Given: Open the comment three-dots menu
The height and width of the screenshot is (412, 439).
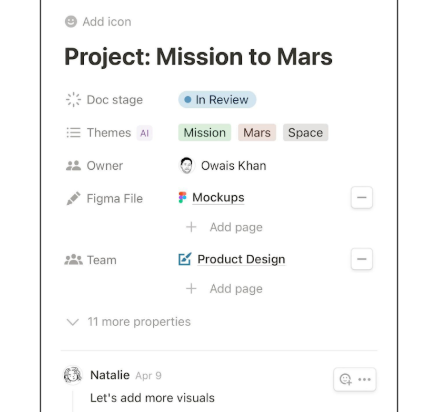Looking at the screenshot, I should tap(364, 379).
